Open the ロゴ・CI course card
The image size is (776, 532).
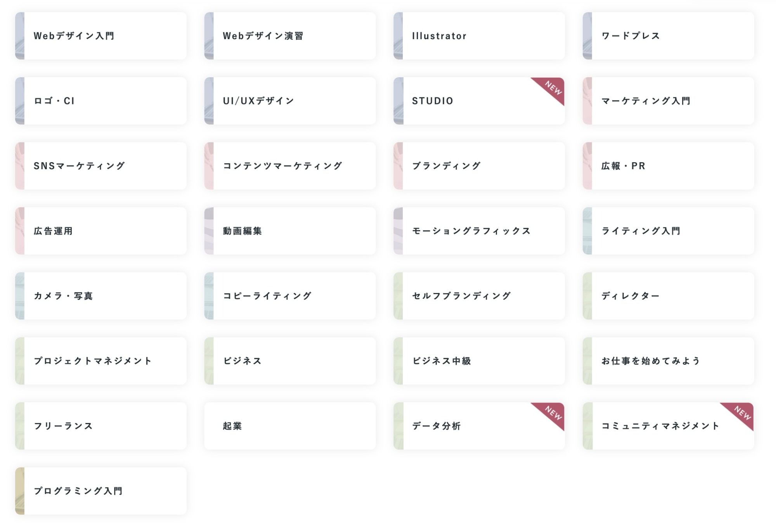[101, 101]
